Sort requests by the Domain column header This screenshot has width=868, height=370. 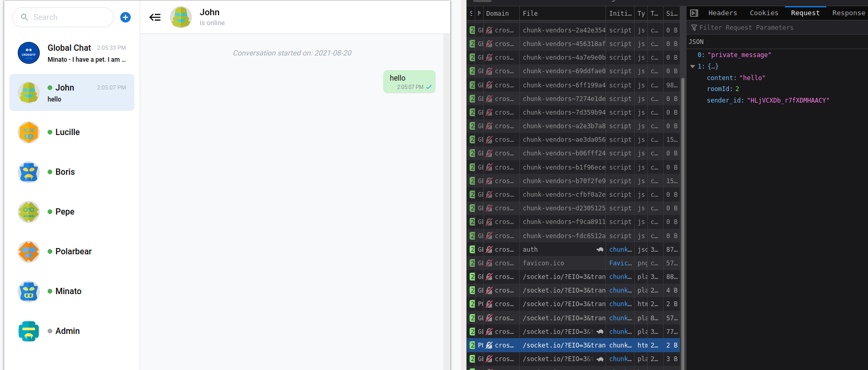[497, 14]
